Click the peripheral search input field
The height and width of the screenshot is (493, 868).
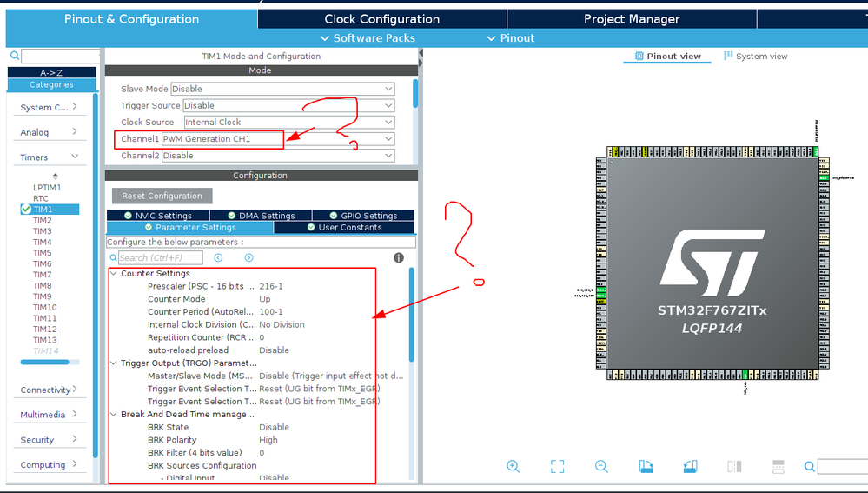coord(60,56)
